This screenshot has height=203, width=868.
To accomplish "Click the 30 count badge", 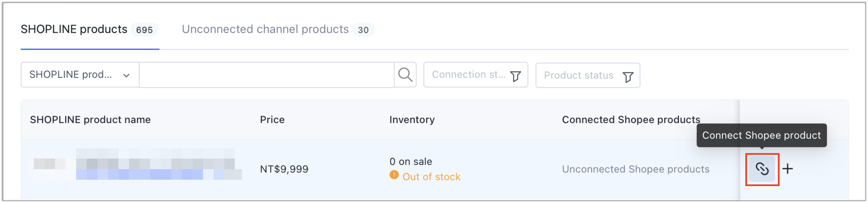I will [363, 30].
